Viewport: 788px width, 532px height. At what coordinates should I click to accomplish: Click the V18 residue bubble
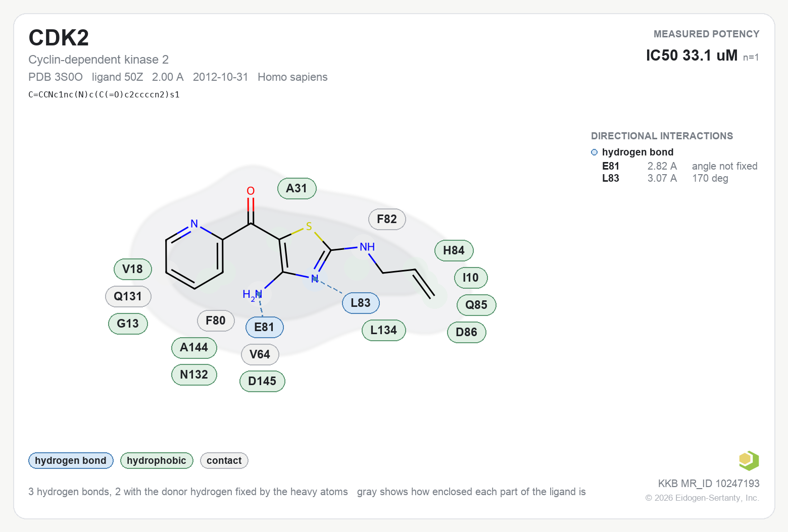[133, 269]
